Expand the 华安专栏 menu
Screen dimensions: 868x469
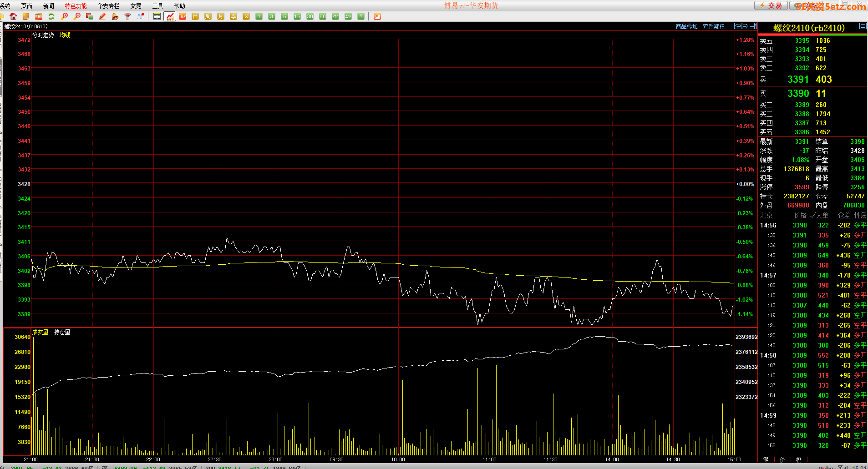[108, 6]
